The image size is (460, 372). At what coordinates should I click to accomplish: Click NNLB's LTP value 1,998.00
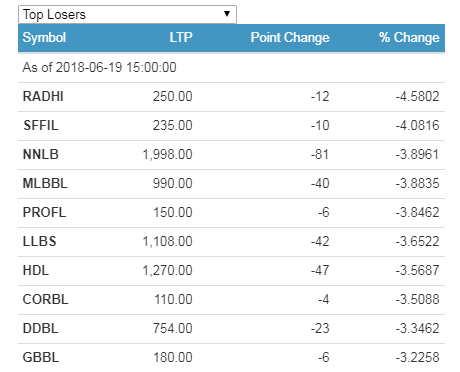pyautogui.click(x=168, y=155)
